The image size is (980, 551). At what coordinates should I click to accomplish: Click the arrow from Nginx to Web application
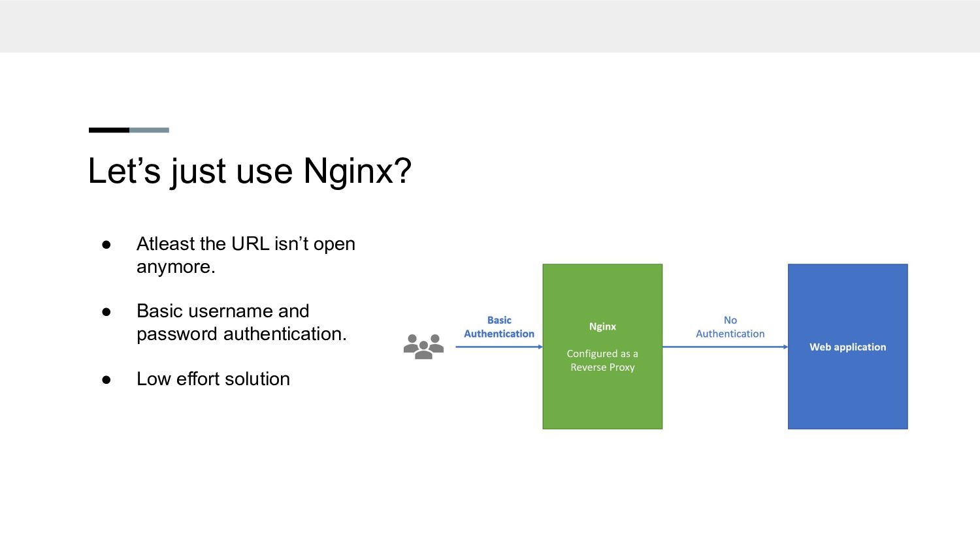tap(725, 347)
